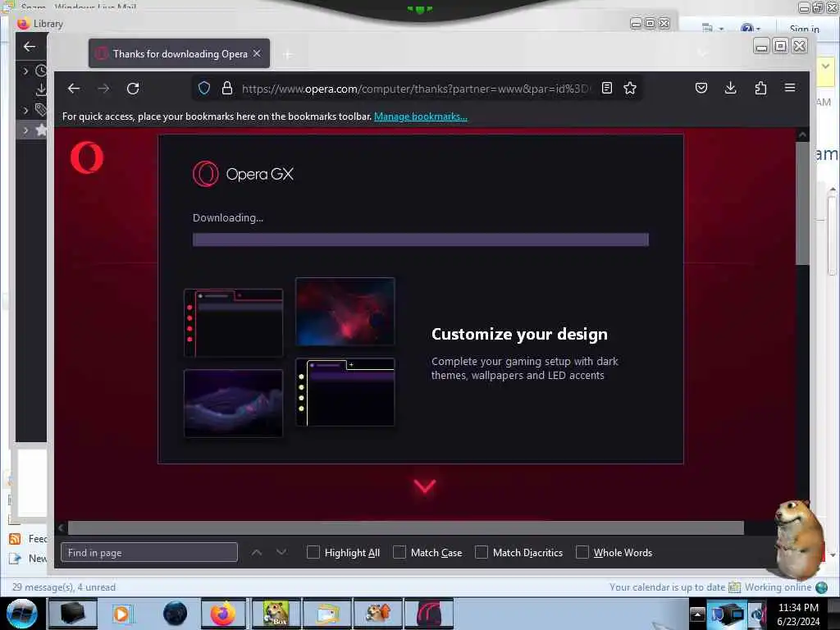Click the hamster desktop mascot
The image size is (840, 630).
tap(797, 538)
